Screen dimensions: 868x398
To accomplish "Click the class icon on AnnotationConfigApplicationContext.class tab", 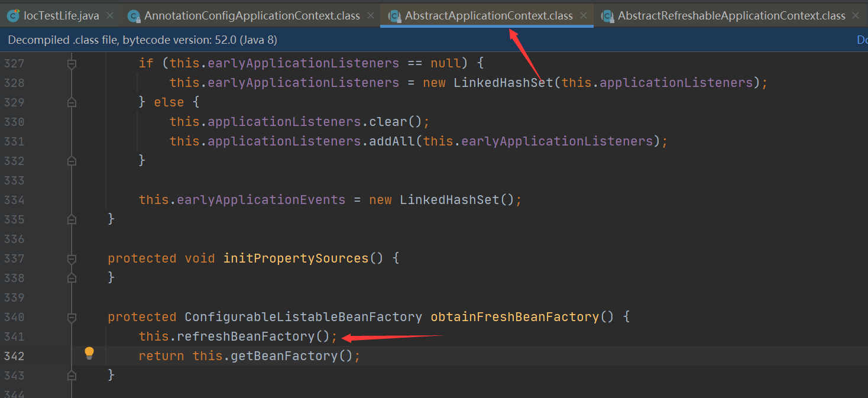I will (x=134, y=16).
